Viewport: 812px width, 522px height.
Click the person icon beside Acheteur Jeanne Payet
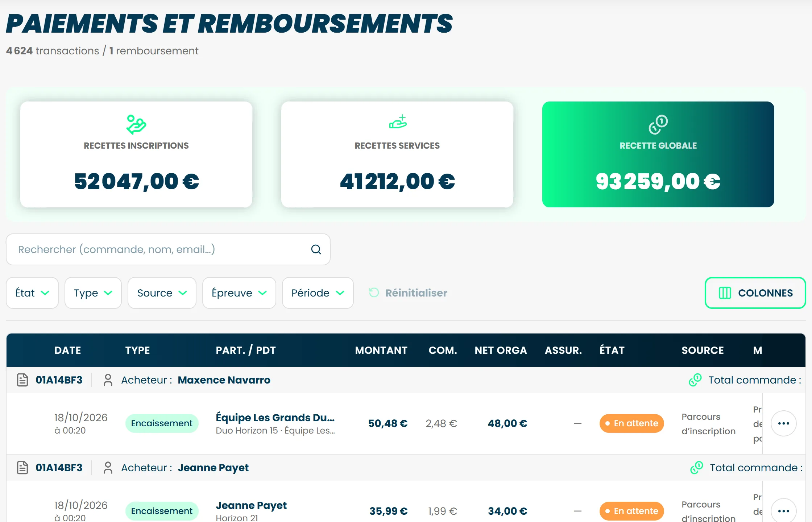point(108,468)
